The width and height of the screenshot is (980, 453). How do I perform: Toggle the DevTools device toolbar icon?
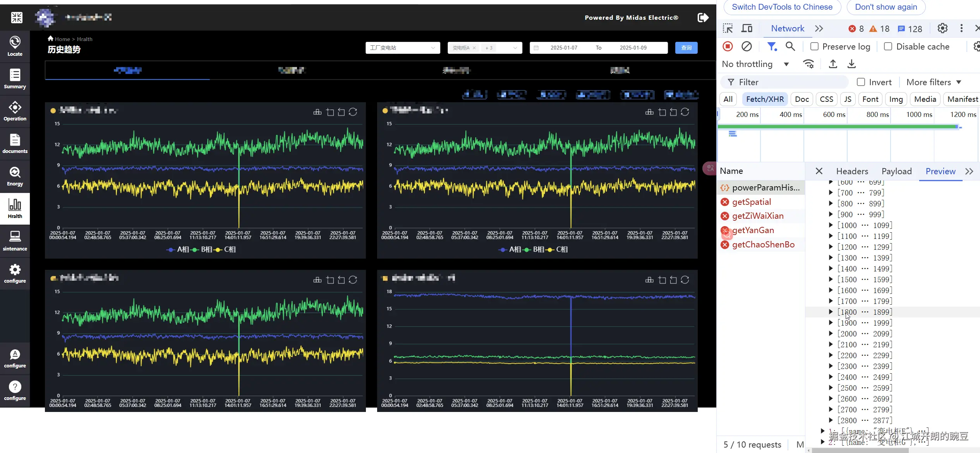[x=747, y=29]
